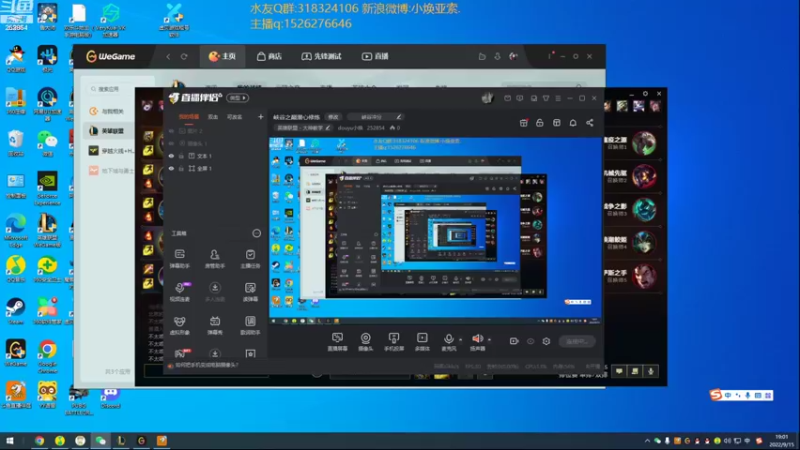Switch mode dropdown beside 直播伴侣 logo

point(237,98)
